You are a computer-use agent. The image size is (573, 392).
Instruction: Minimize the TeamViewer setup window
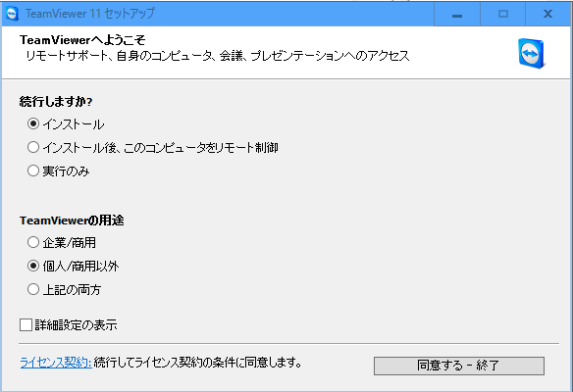click(x=457, y=14)
